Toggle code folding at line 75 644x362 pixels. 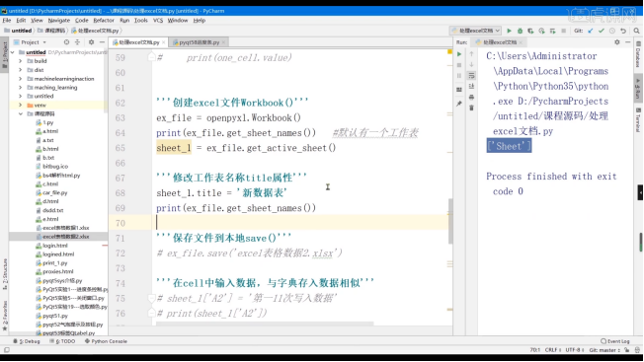click(151, 298)
